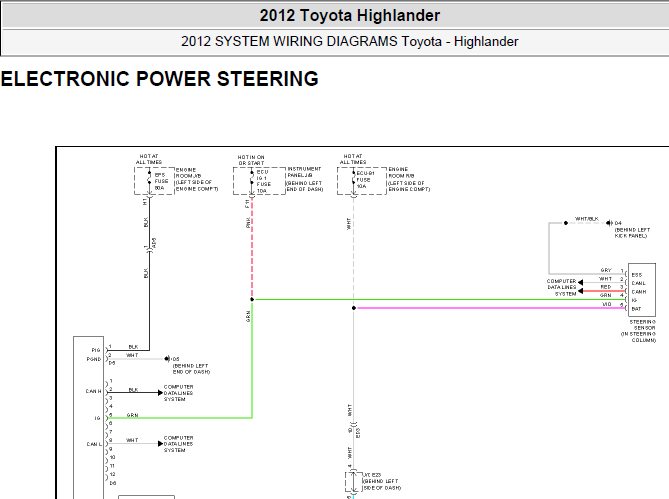Click the IG terminal on left module
The width and height of the screenshot is (669, 499).
pos(97,418)
